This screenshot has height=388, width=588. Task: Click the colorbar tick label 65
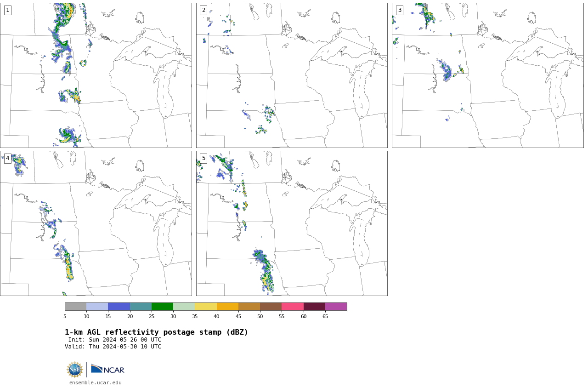coord(325,316)
